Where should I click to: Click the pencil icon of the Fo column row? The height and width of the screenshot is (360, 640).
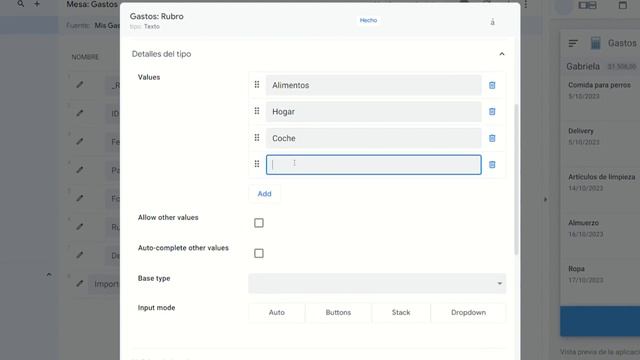coord(80,198)
